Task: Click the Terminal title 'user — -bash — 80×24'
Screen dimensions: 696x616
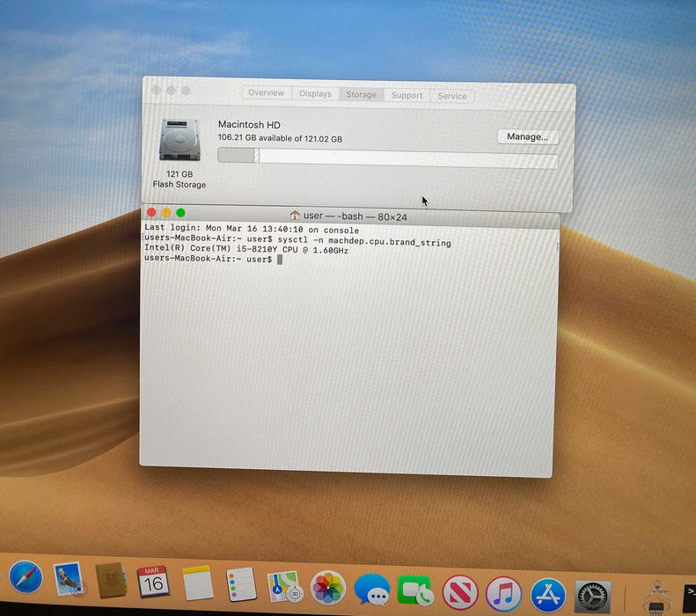Action: point(355,216)
